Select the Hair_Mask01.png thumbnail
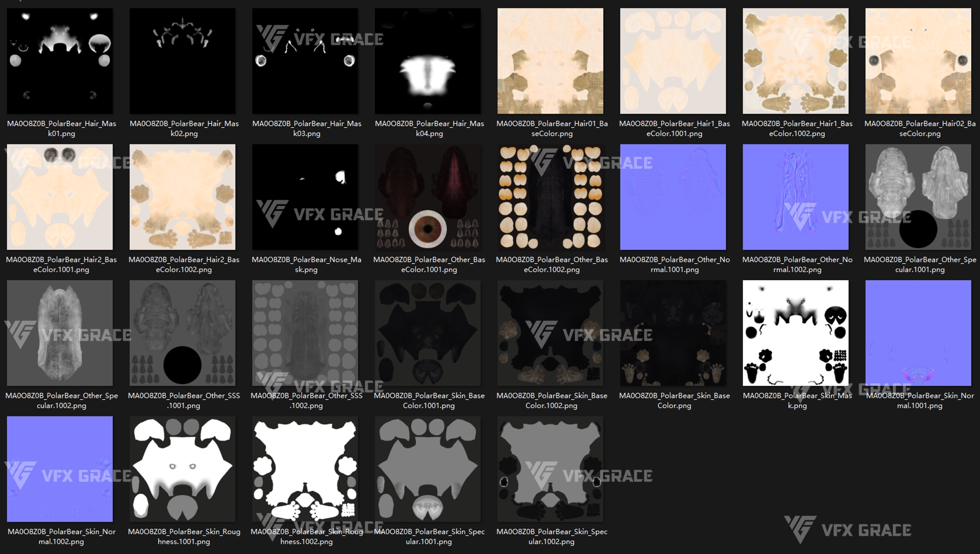 [x=60, y=61]
